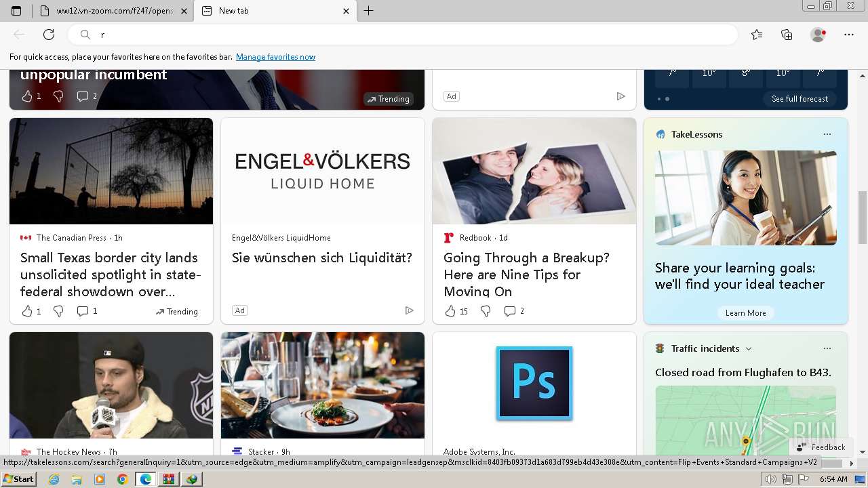This screenshot has width=868, height=488.
Task: Dislike the Redbook breakup article
Action: (486, 311)
